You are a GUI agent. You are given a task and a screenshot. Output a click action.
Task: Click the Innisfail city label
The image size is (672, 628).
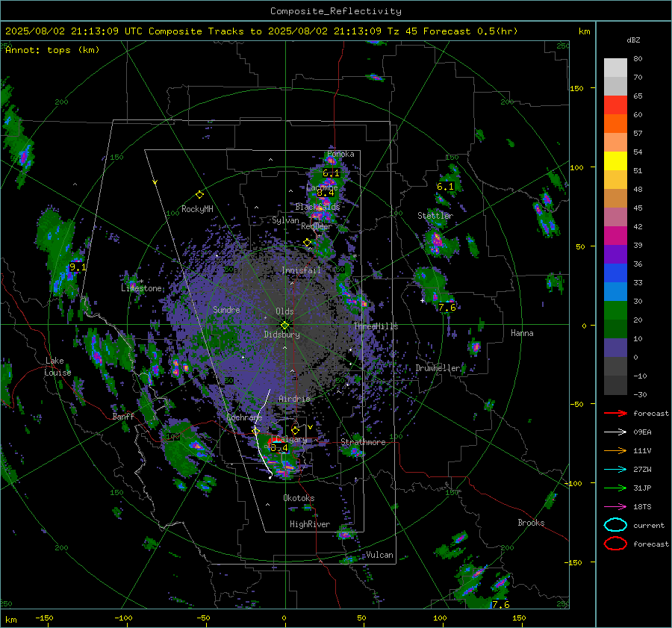pos(301,270)
